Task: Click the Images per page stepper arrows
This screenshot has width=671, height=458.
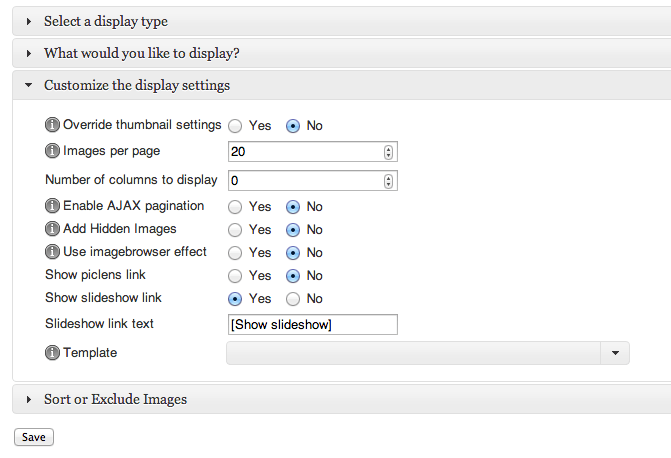Action: click(x=388, y=152)
